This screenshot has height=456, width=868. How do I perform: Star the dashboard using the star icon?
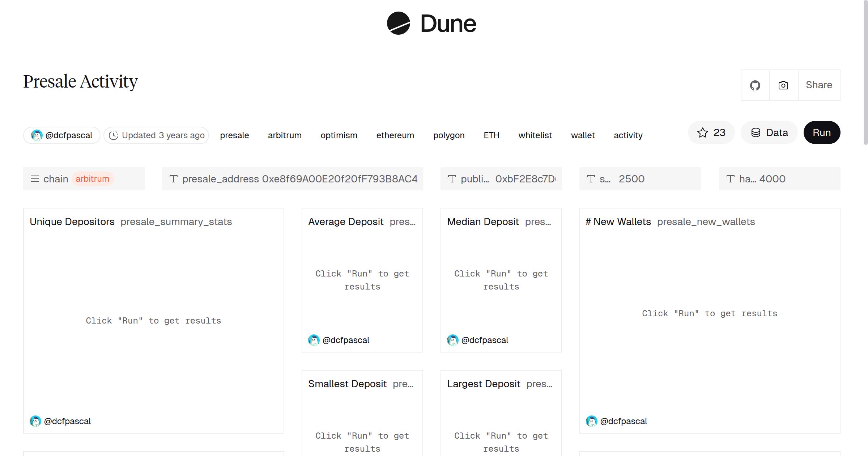click(703, 132)
